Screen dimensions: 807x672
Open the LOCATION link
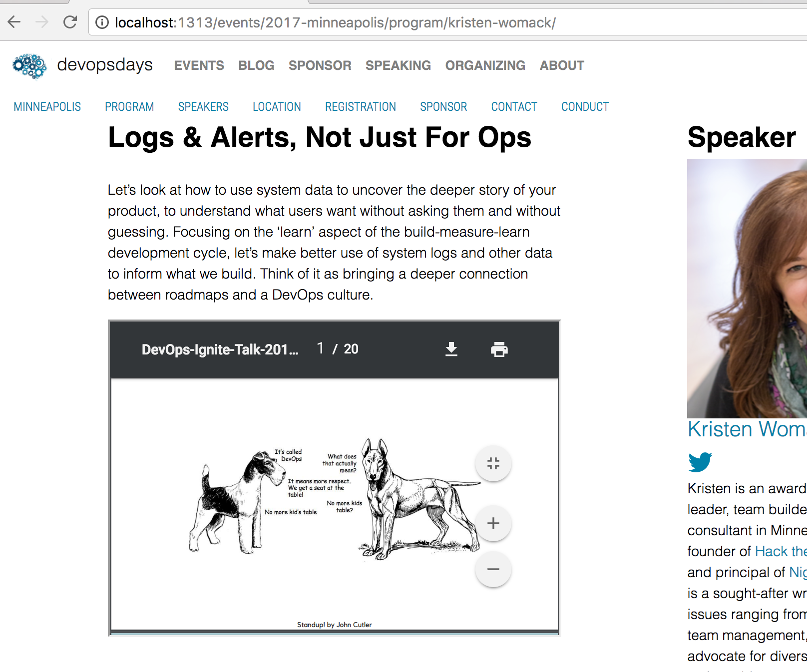[x=277, y=107]
